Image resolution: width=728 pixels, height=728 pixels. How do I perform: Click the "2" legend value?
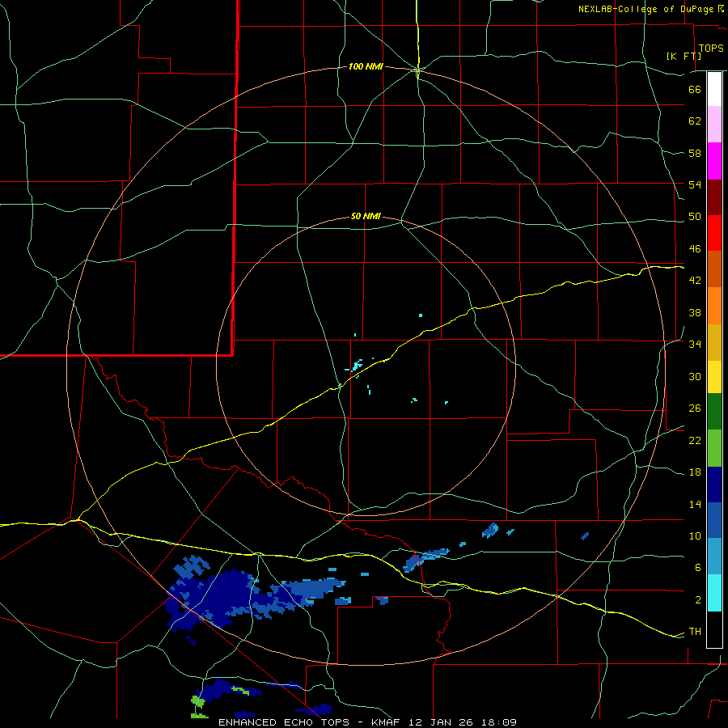click(698, 600)
